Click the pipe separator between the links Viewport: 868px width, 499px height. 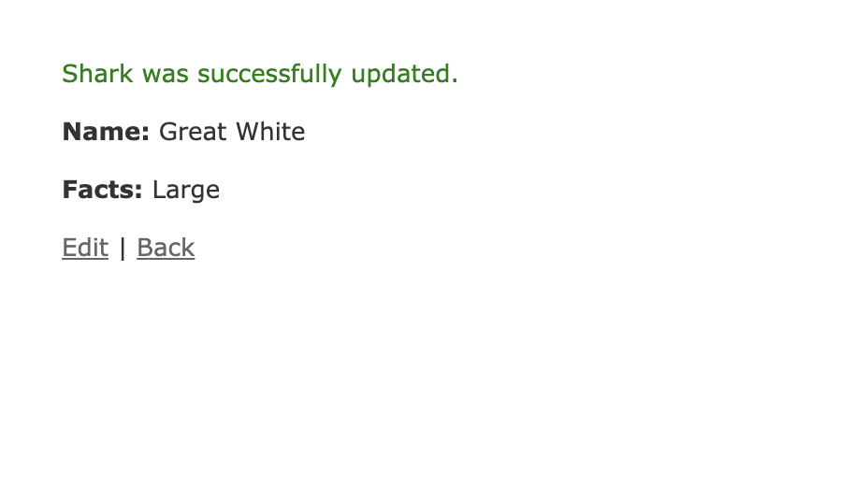pyautogui.click(x=123, y=248)
